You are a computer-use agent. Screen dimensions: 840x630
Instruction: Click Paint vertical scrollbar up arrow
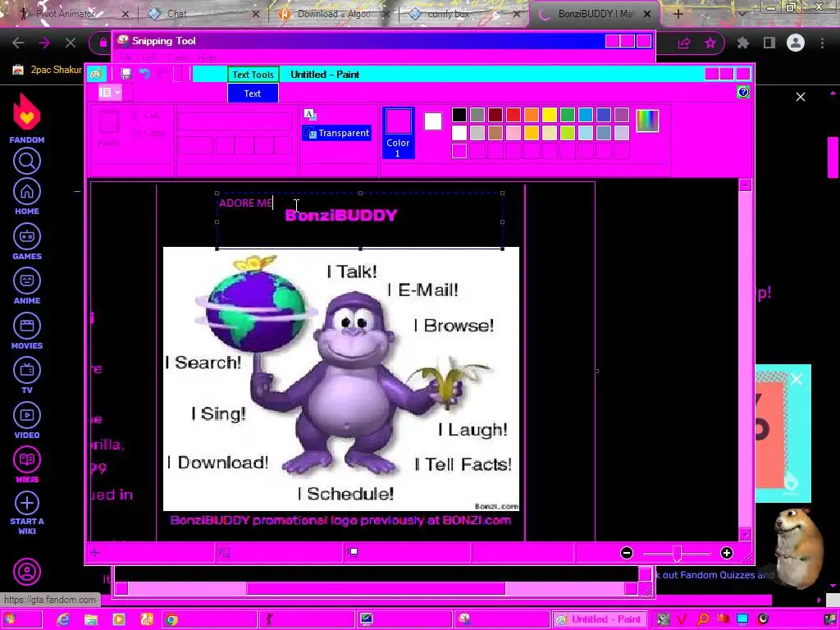tap(745, 185)
